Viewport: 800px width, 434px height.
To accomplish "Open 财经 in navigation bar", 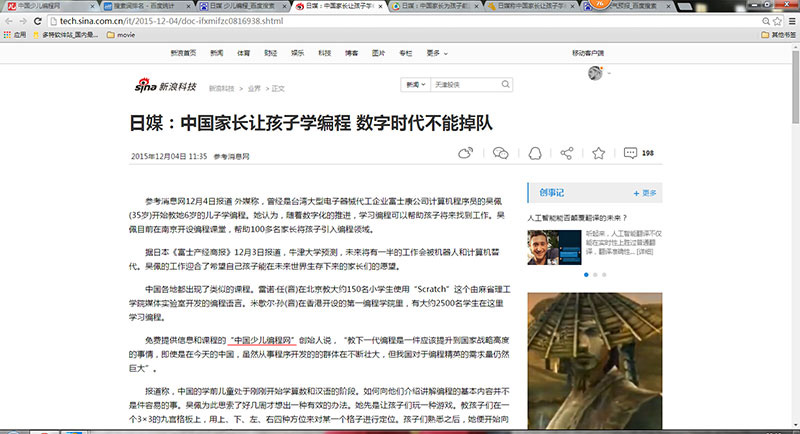I will (x=270, y=53).
